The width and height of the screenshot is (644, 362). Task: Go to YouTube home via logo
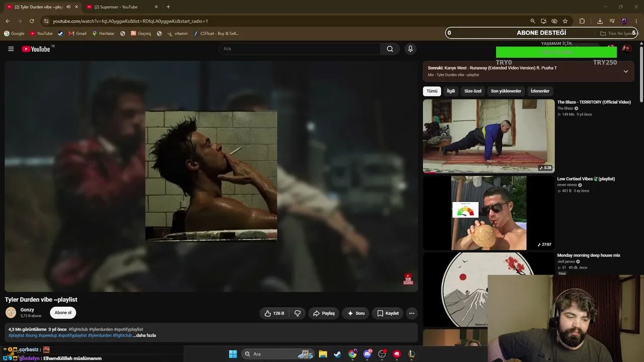(x=36, y=49)
